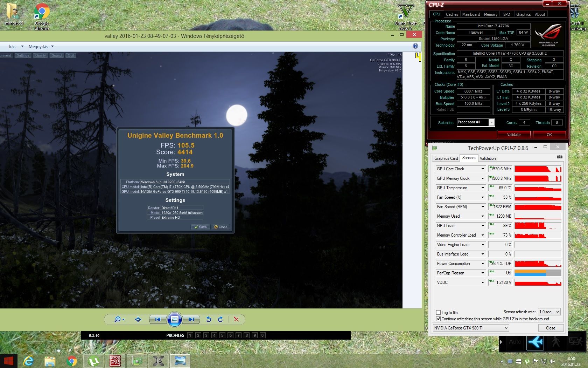Open GPU Core Clock sensor dropdown
Viewport: 588px width, 368px height.
[483, 169]
